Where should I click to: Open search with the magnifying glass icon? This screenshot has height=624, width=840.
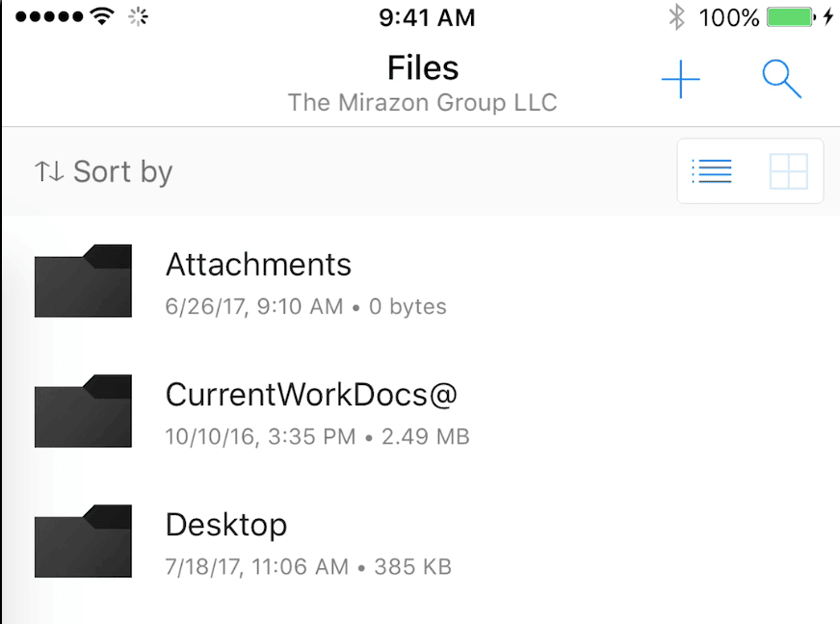[x=781, y=79]
